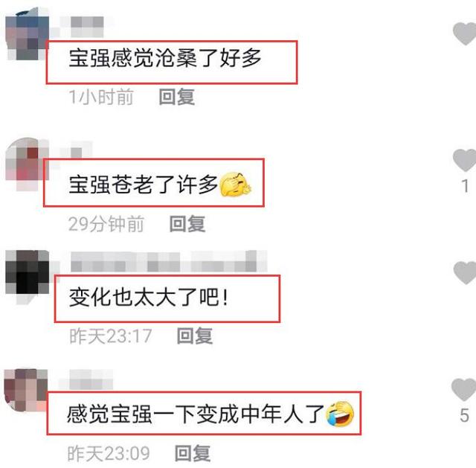Reply to the comment from 昨天23:09
476x468 pixels.
pos(193,453)
